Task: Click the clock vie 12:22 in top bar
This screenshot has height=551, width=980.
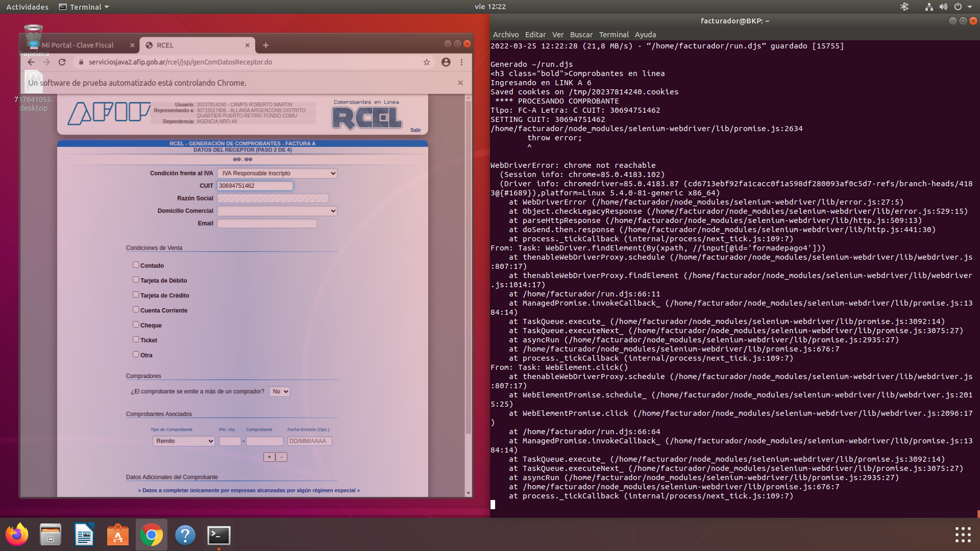Action: [490, 7]
